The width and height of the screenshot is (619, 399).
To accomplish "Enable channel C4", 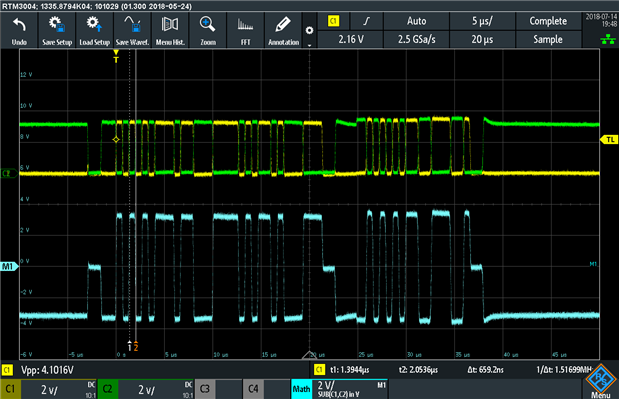I will [x=253, y=389].
